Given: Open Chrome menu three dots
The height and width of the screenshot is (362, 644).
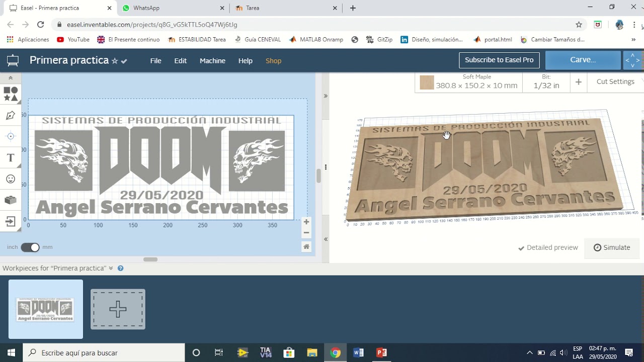Looking at the screenshot, I should coord(634,24).
